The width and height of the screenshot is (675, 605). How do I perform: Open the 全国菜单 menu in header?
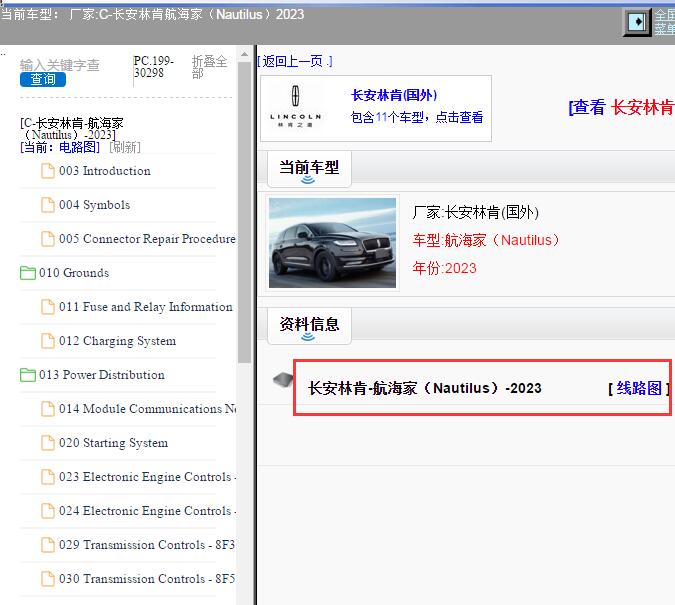[664, 22]
